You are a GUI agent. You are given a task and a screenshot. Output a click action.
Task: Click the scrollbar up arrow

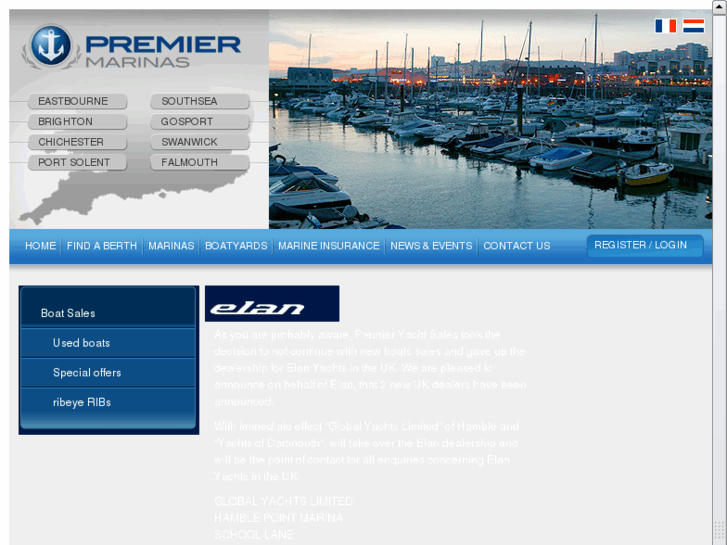click(x=719, y=8)
